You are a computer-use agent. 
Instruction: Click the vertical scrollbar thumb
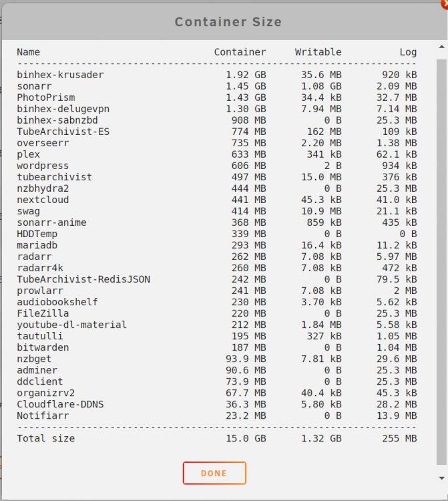point(441,262)
